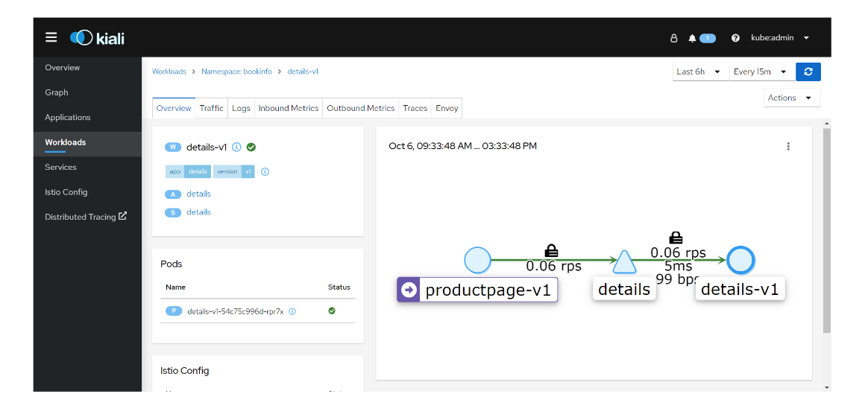
Task: Open the kube:admin user dropdown
Action: click(x=779, y=38)
